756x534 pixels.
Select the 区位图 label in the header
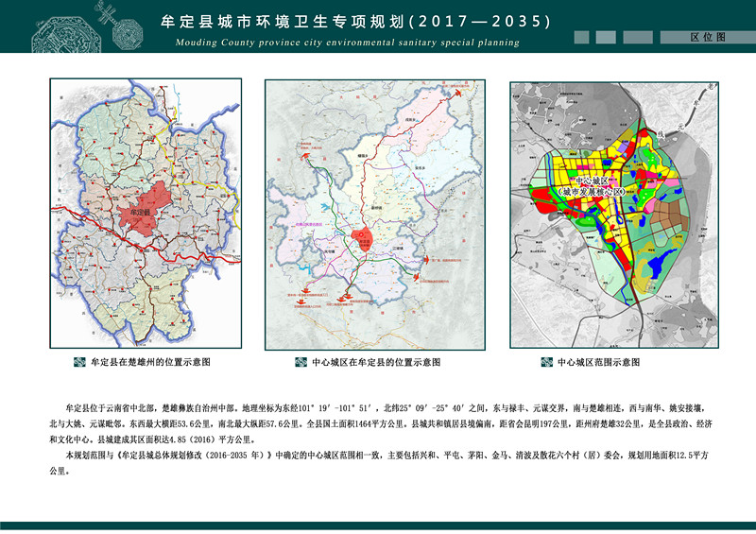click(708, 37)
